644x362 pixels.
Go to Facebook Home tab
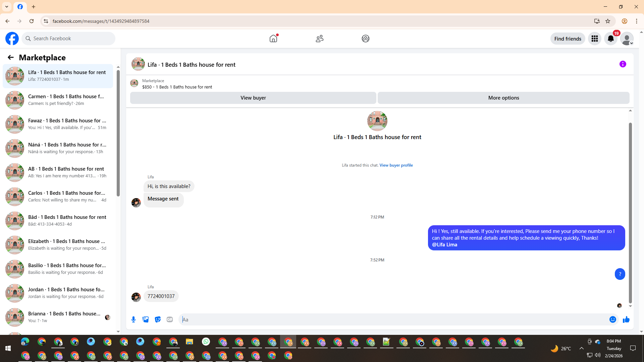(273, 39)
